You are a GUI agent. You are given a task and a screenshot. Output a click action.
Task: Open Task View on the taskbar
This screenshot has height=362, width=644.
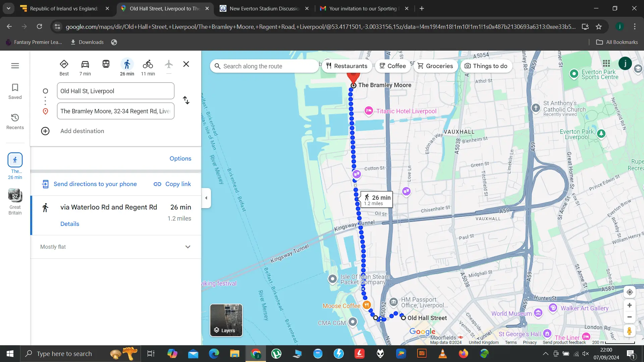(151, 354)
